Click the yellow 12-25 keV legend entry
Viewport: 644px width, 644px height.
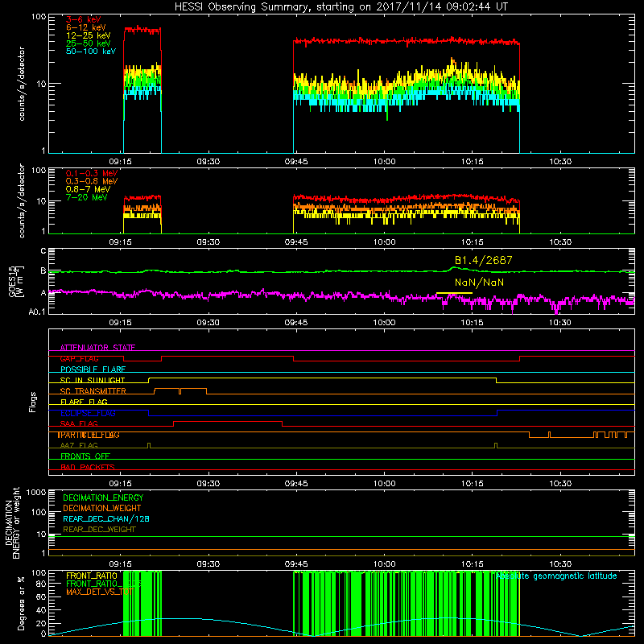point(89,35)
